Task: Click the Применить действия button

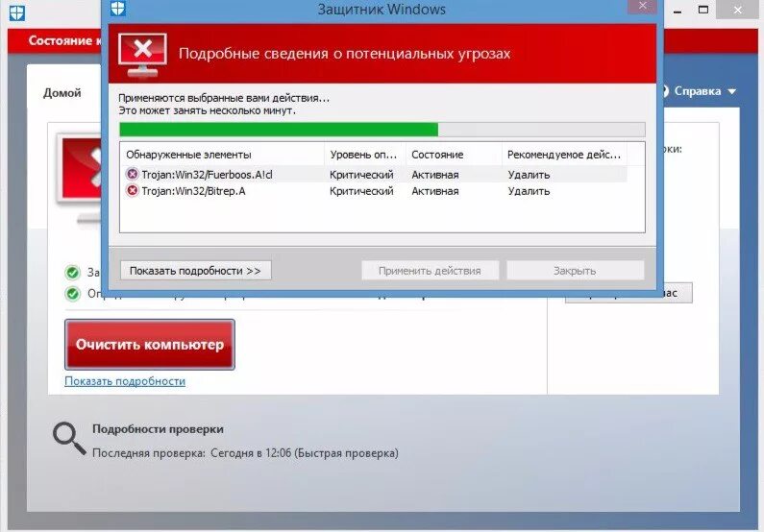Action: click(430, 271)
